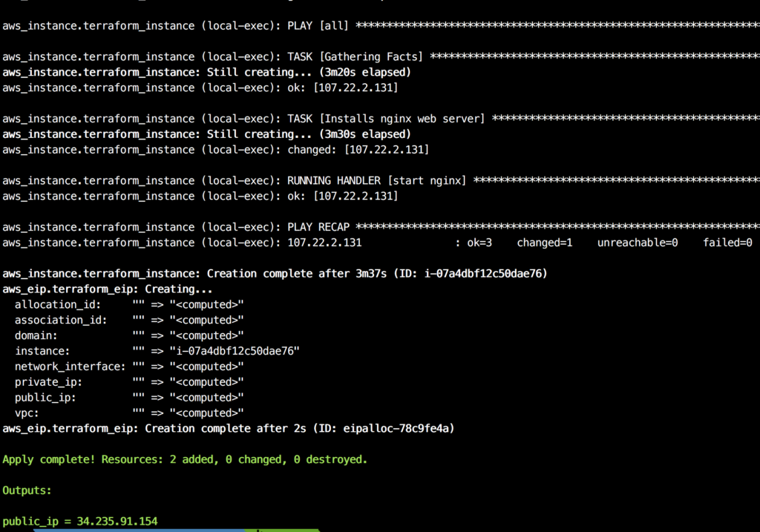Click the "Outputs:" heading text

tap(27, 490)
